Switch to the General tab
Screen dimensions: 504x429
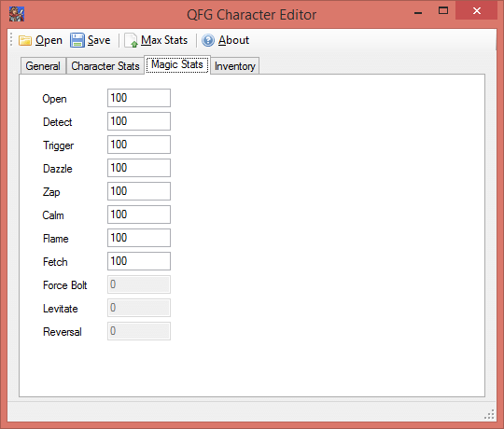coord(43,66)
